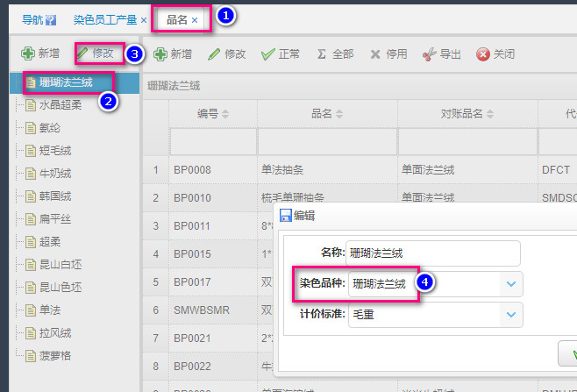Sort by the 编号 column
This screenshot has width=577, height=392.
point(213,114)
